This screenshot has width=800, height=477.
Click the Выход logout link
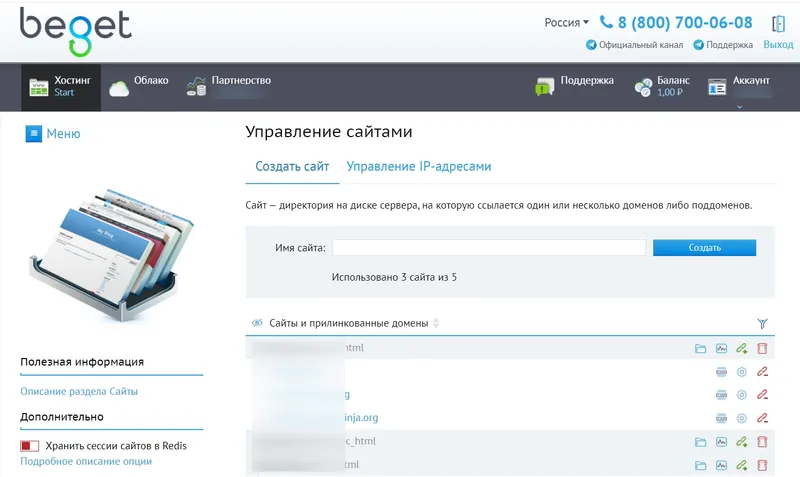(778, 45)
